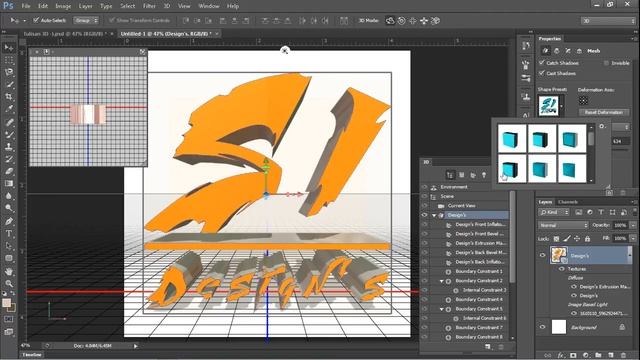Select the Rectangular Marquee tool

[x=9, y=60]
